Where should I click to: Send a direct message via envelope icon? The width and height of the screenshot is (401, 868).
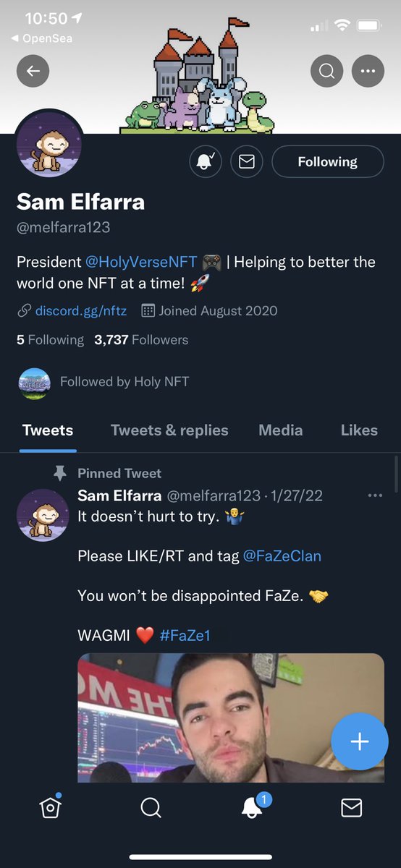(x=247, y=162)
